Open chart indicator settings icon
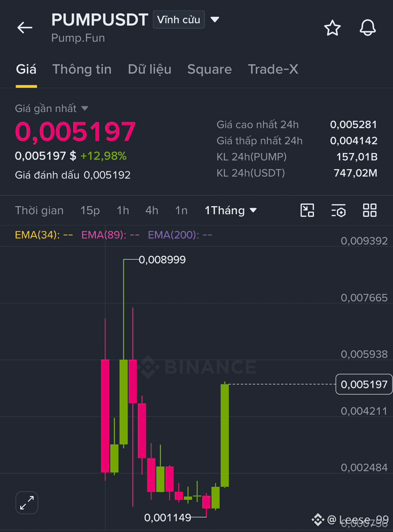 click(x=338, y=210)
